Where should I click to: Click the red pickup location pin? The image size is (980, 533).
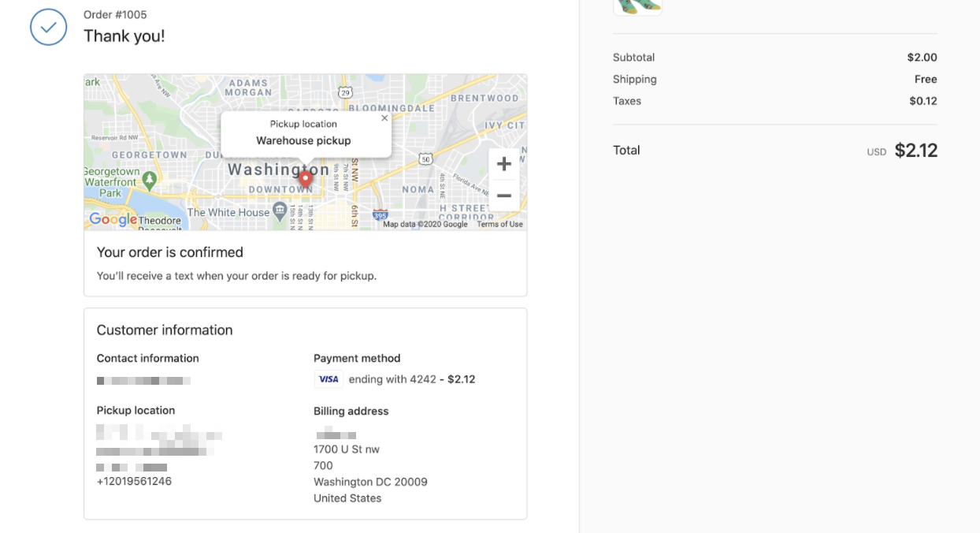click(306, 179)
